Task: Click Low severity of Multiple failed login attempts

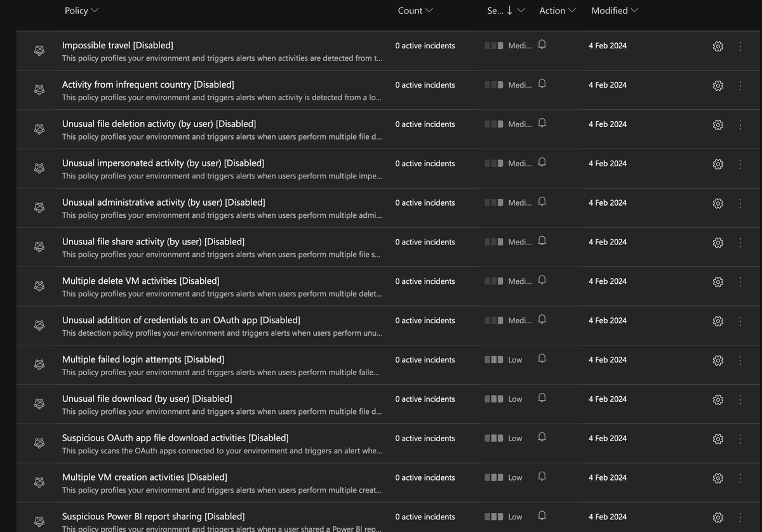Action: tap(504, 360)
